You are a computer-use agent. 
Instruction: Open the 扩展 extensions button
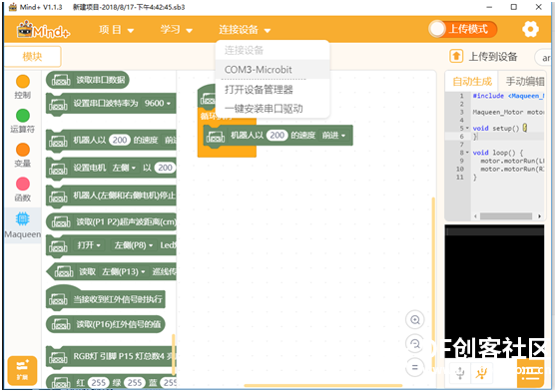(x=22, y=370)
